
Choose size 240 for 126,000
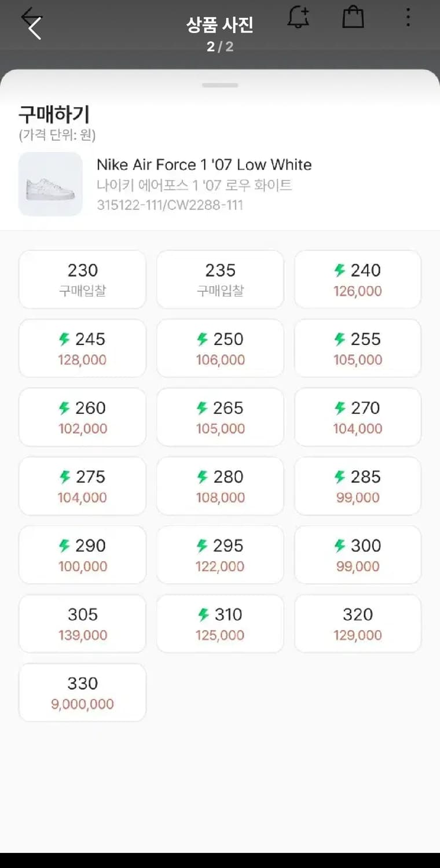(358, 279)
